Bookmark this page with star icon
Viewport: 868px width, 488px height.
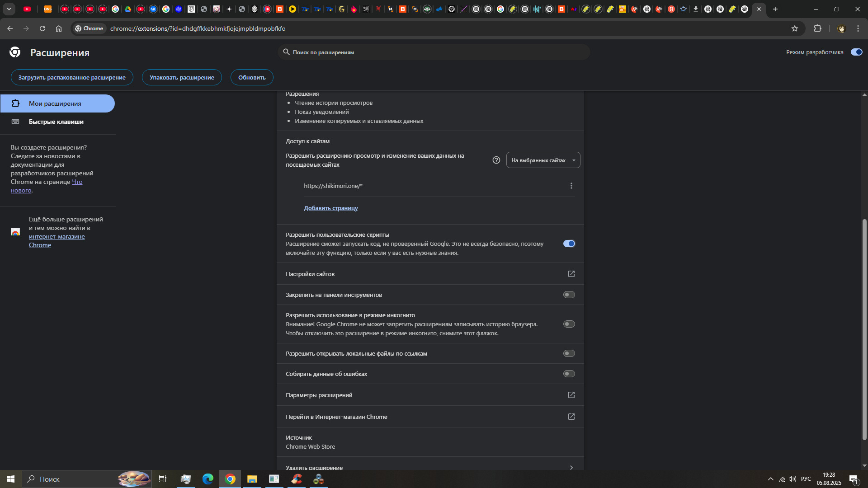click(795, 28)
